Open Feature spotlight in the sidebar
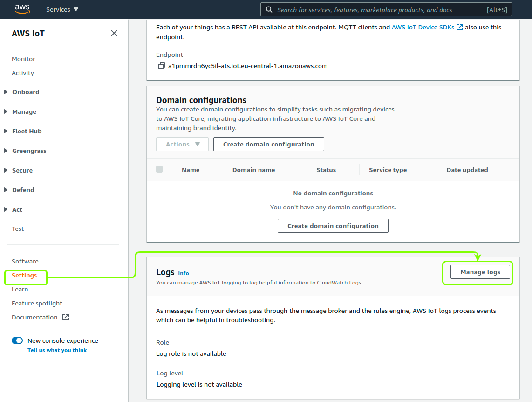The height and width of the screenshot is (402, 532). (x=37, y=303)
